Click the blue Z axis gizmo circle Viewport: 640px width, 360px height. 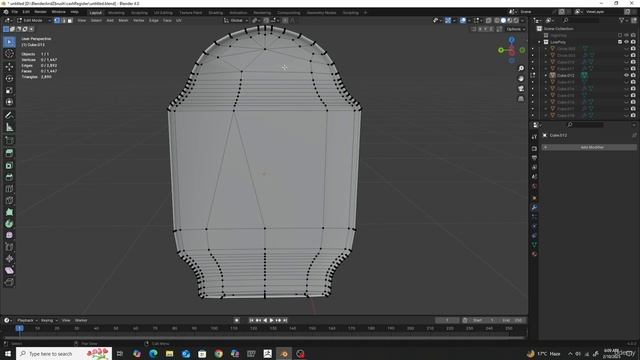pos(511,40)
